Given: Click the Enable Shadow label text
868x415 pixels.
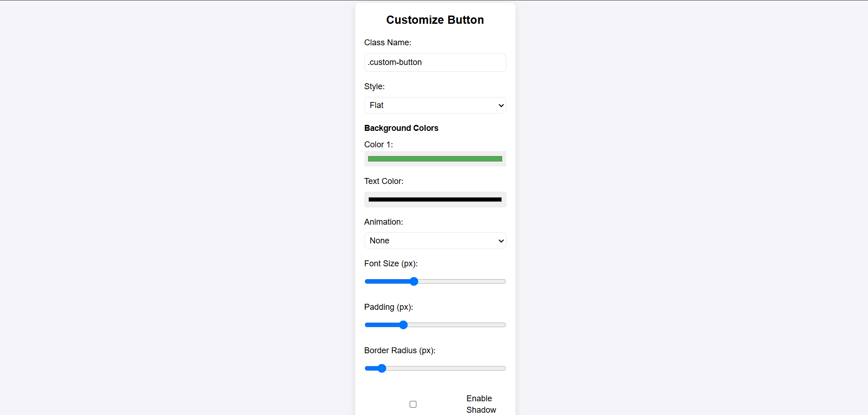Looking at the screenshot, I should tap(481, 404).
